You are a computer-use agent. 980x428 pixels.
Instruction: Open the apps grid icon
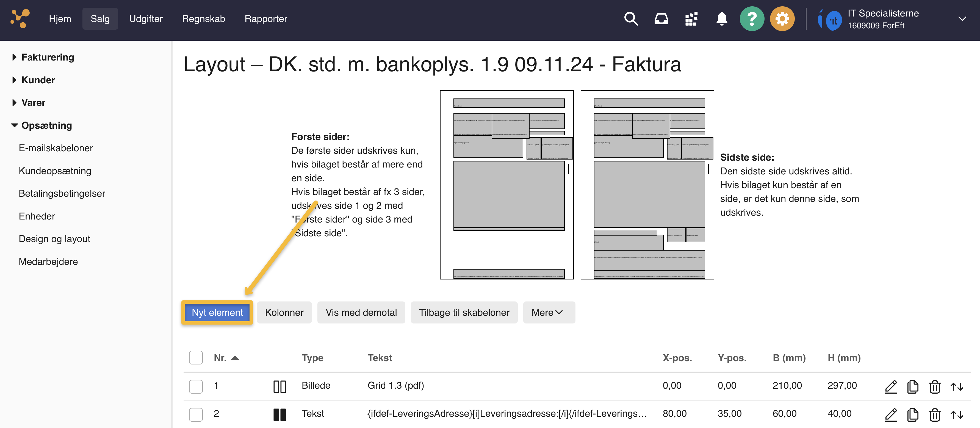point(691,19)
